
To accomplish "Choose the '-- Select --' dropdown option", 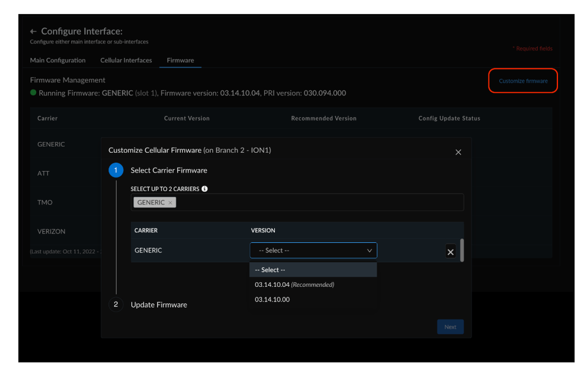I will (x=313, y=270).
